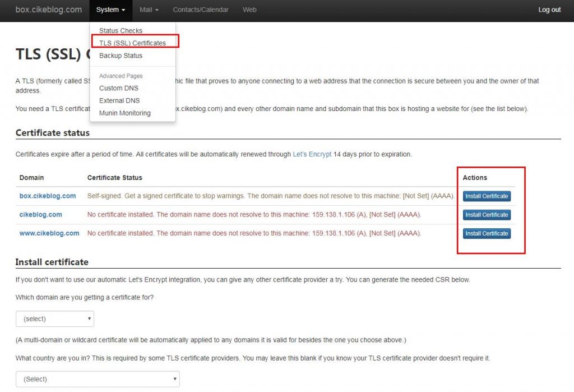
Task: Open Munin Monitoring from menu
Action: pyautogui.click(x=124, y=113)
